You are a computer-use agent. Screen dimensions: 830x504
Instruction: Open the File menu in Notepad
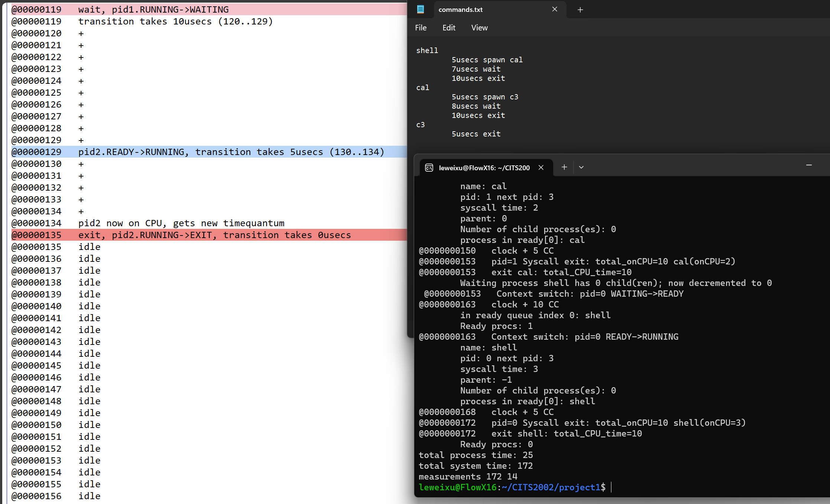421,28
